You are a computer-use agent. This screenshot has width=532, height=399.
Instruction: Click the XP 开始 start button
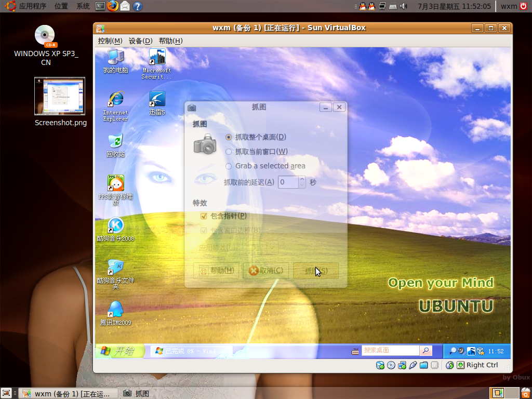tap(120, 351)
